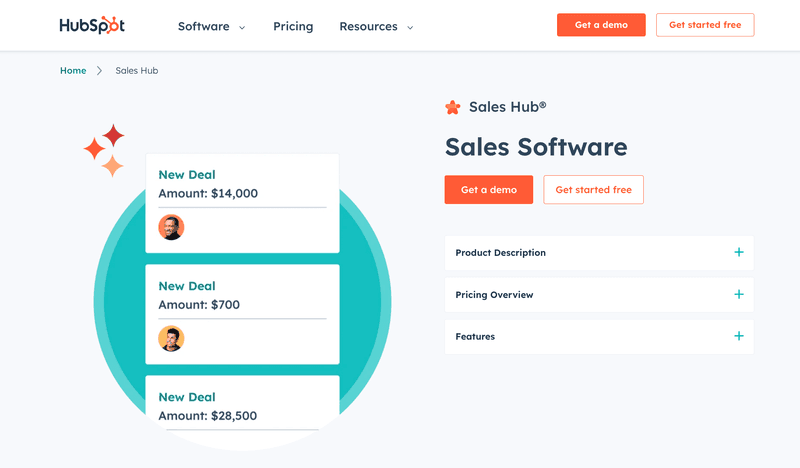Click the HubSpot logo
The width and height of the screenshot is (800, 468).
coord(92,25)
